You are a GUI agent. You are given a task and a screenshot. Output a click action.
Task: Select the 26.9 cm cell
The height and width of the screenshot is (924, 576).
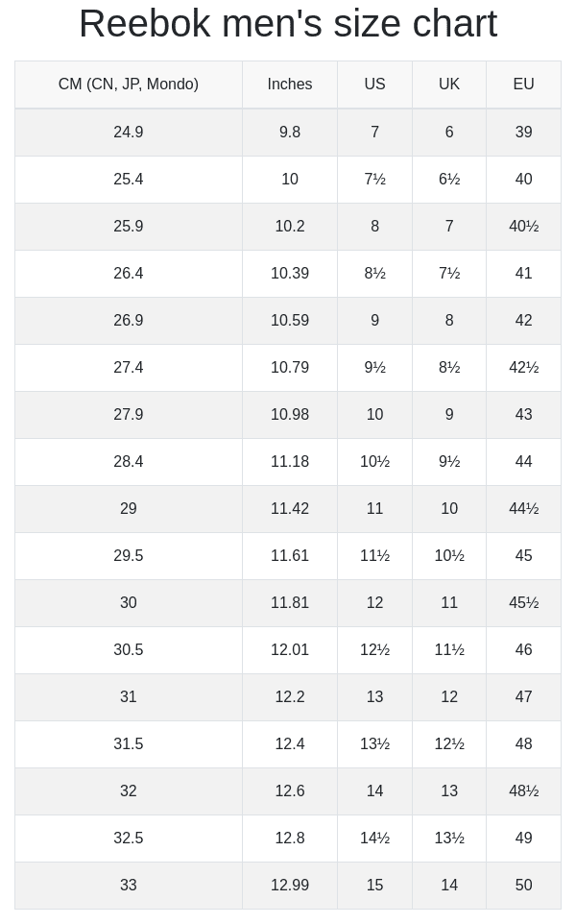tap(129, 321)
